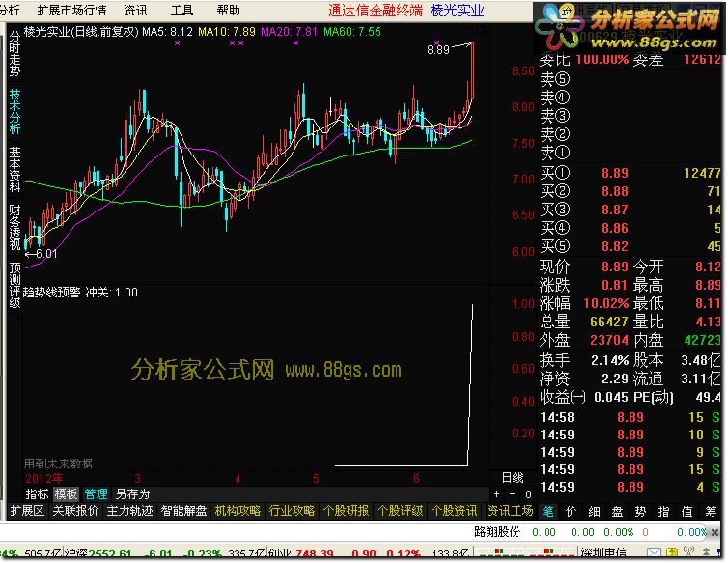Open the 个股研报 tab
728x563 pixels.
point(346,511)
